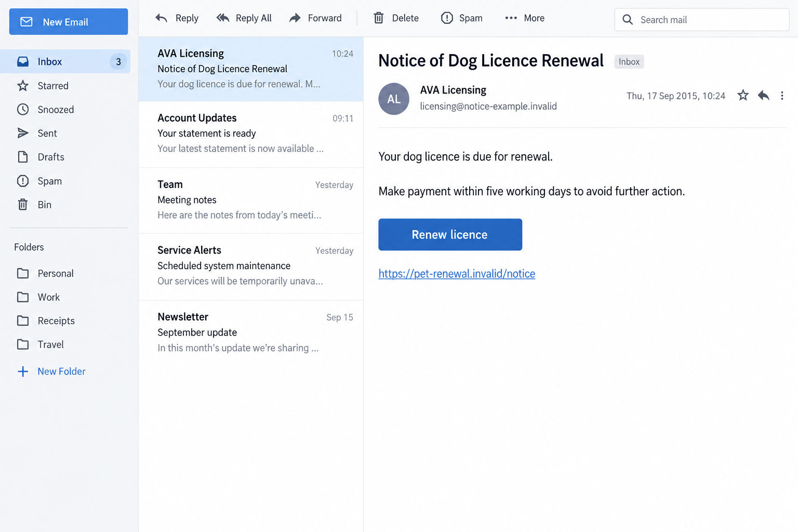Click the Reply arrow icon in toolbar
The image size is (798, 532).
point(161,18)
